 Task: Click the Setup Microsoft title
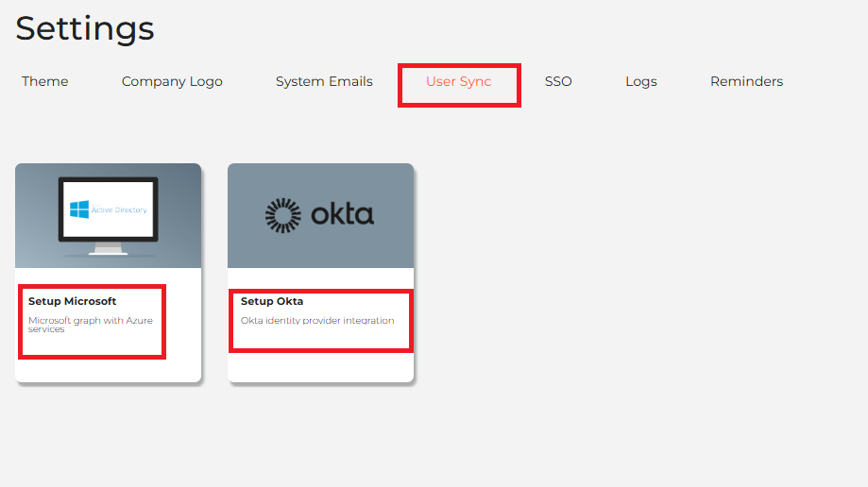click(x=72, y=301)
